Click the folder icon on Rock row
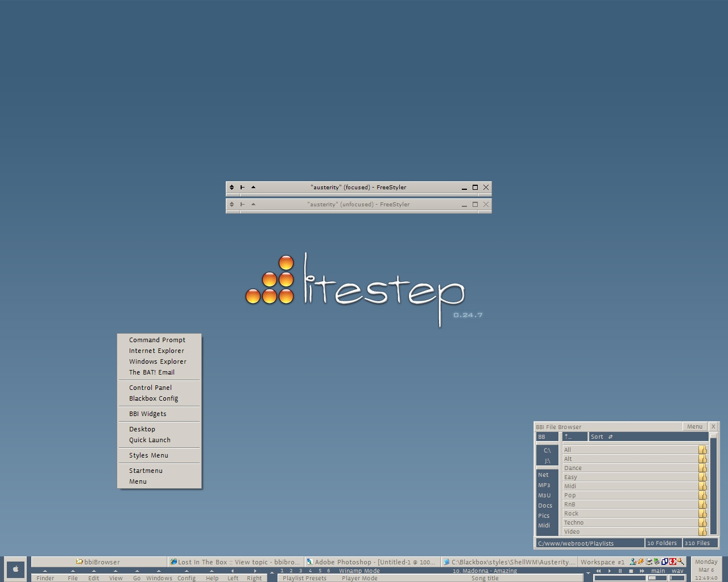Viewport: 728px width, 582px height. tap(702, 513)
